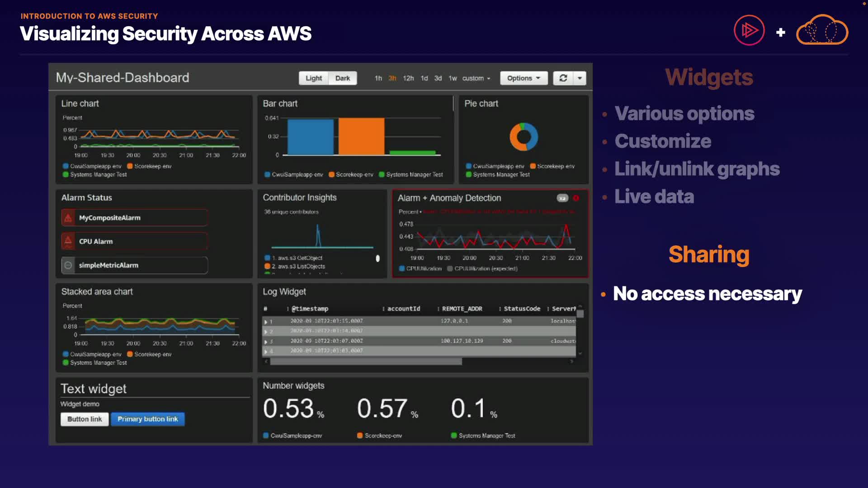Switch dashboard to Light theme

[314, 78]
